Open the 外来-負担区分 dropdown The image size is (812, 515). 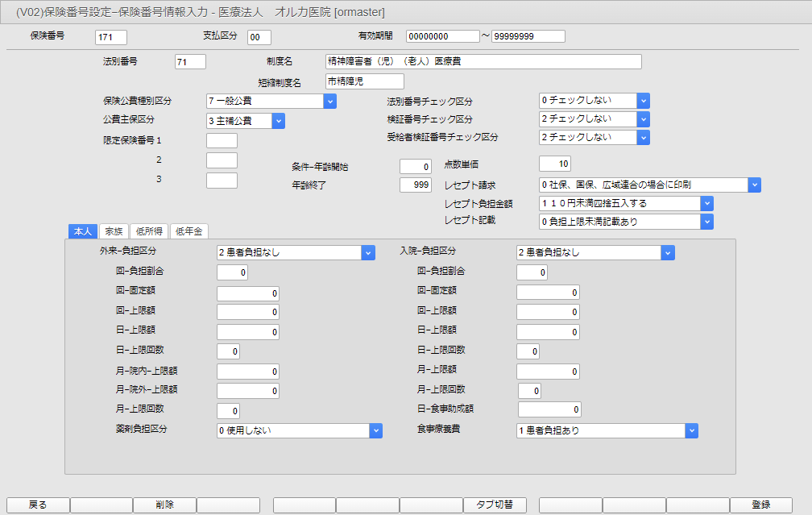tap(368, 252)
